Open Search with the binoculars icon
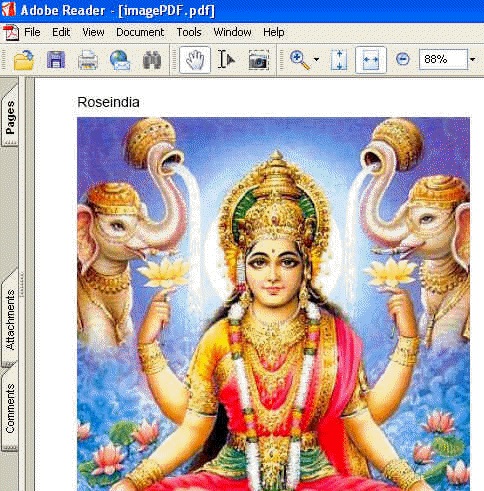The width and height of the screenshot is (484, 491). (152, 60)
